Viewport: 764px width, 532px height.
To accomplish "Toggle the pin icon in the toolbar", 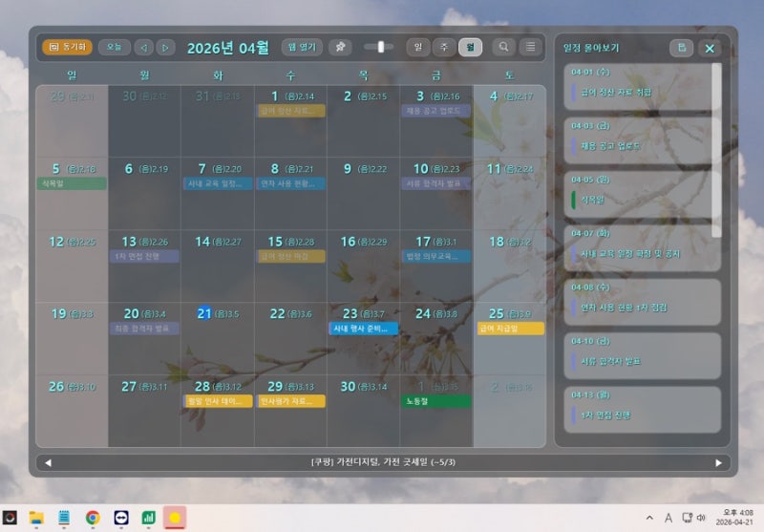I will coord(340,47).
